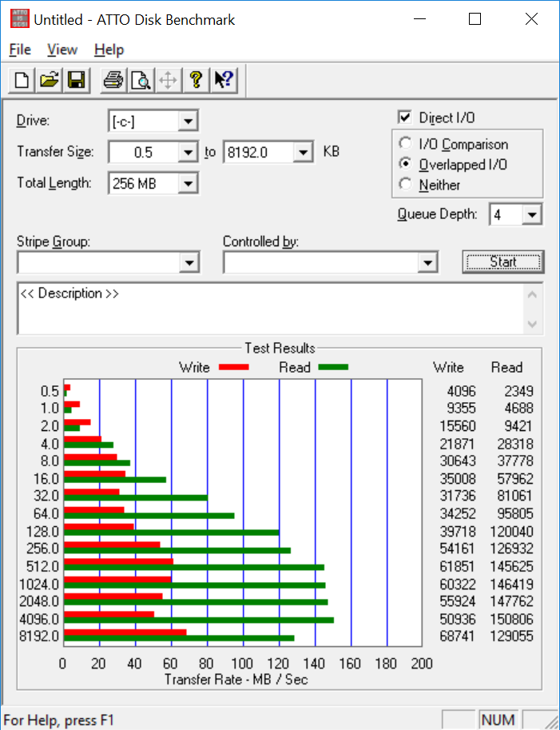The width and height of the screenshot is (560, 730).
Task: Click the 16.0 transfer size row label
Action: point(46,479)
